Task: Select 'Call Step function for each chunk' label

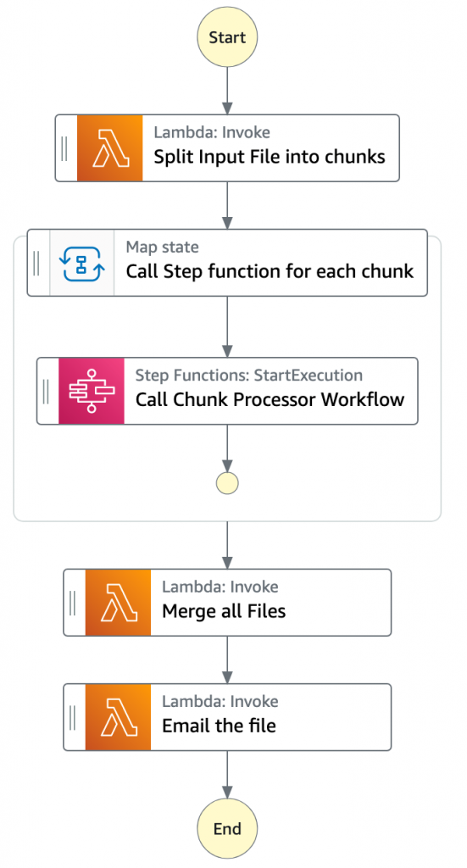Action: coord(270,271)
